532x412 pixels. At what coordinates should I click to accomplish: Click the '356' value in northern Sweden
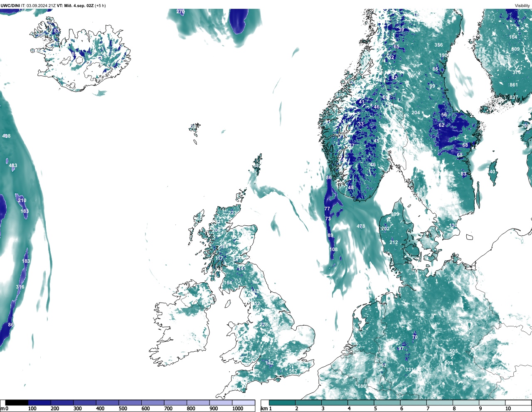(438, 45)
